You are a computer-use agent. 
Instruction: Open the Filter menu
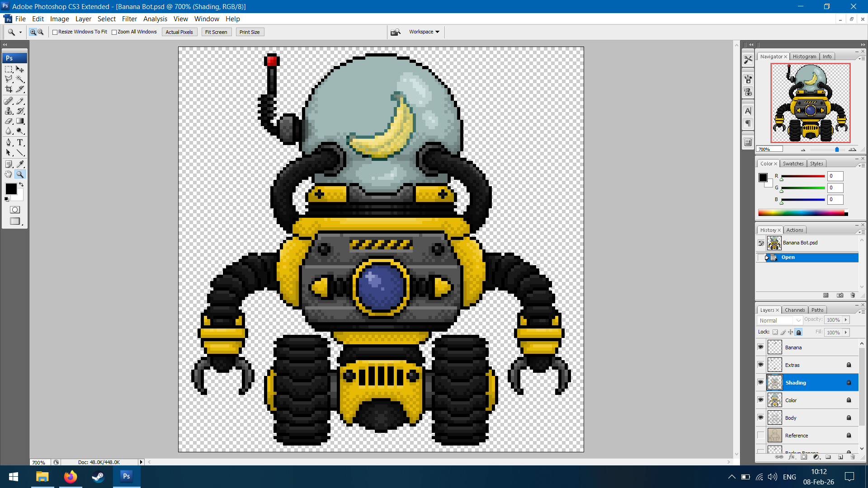point(129,19)
